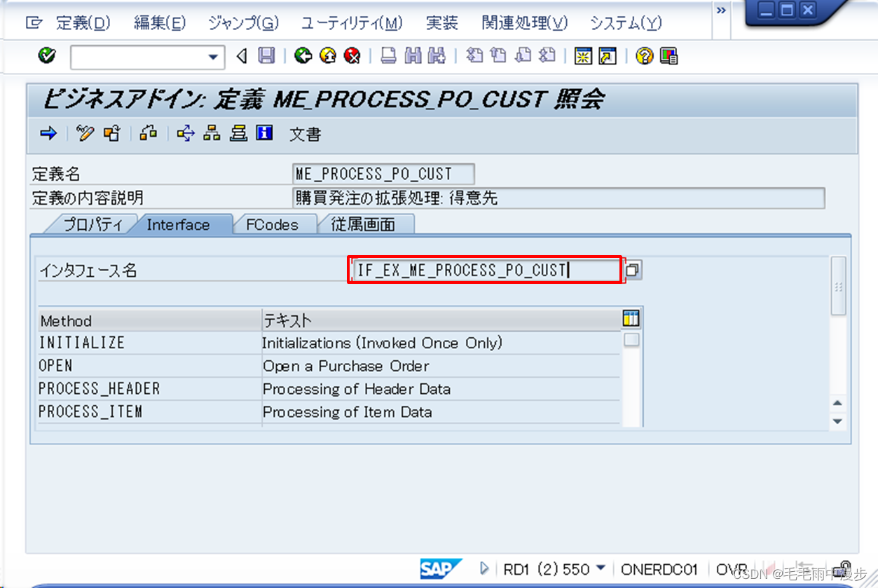Open the system info dropdown in status bar
Image resolution: width=878 pixels, height=588 pixels.
[601, 568]
